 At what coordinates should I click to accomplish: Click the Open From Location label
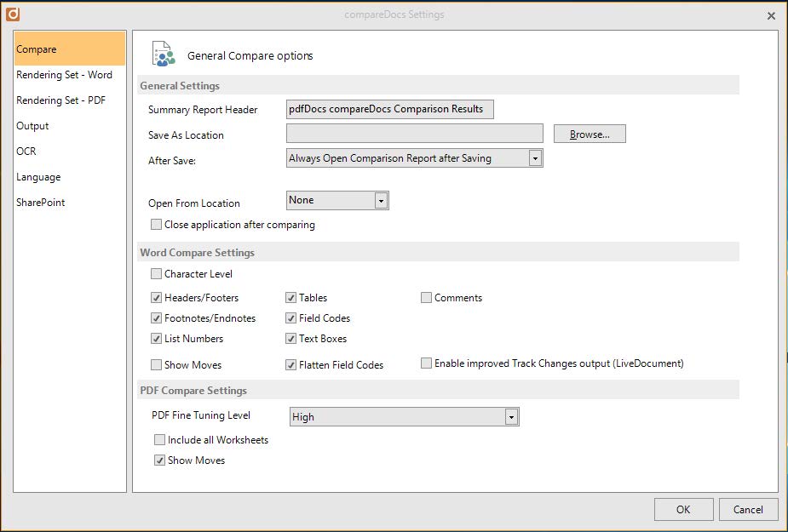(194, 203)
